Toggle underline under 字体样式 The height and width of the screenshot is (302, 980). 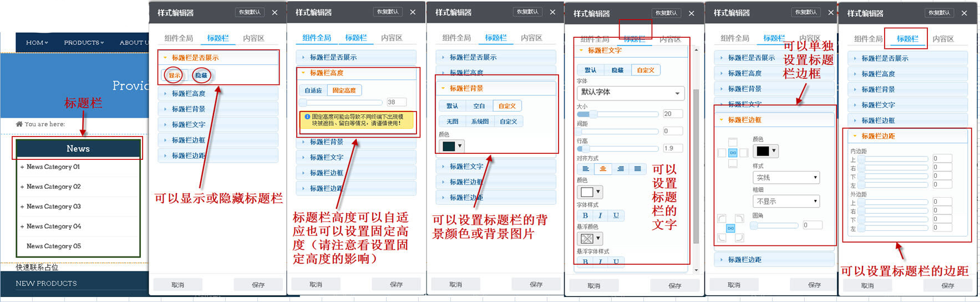(616, 215)
